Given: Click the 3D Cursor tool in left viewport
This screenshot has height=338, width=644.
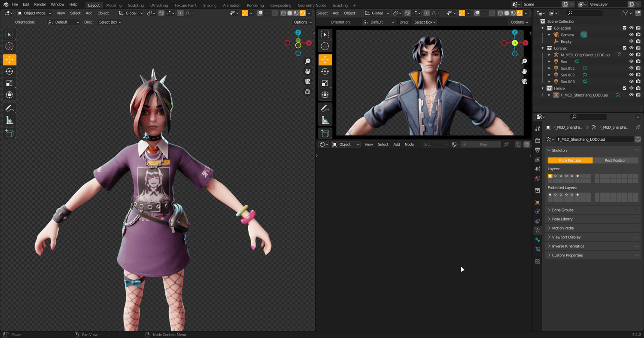Looking at the screenshot, I should pos(9,46).
